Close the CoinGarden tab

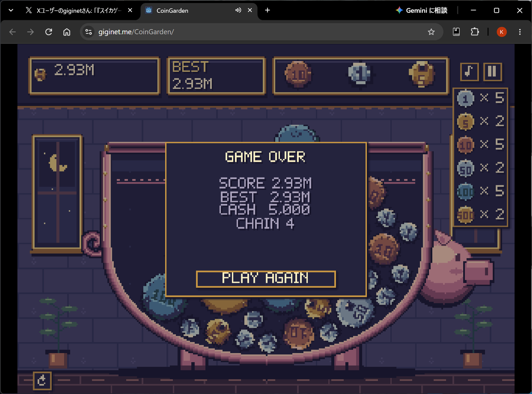coord(250,10)
